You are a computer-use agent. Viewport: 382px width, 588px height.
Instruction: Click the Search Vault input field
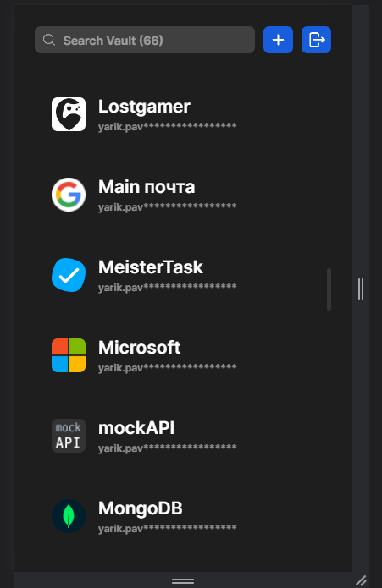[x=145, y=40]
